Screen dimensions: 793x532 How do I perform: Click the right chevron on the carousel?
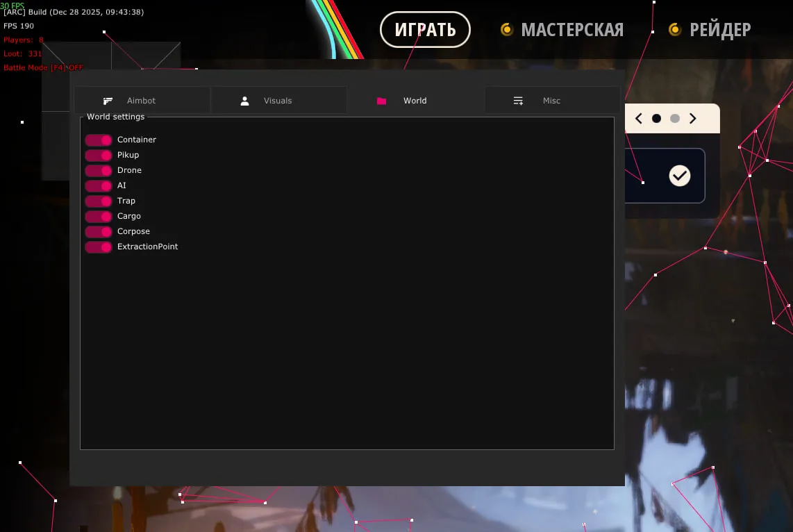click(x=692, y=118)
